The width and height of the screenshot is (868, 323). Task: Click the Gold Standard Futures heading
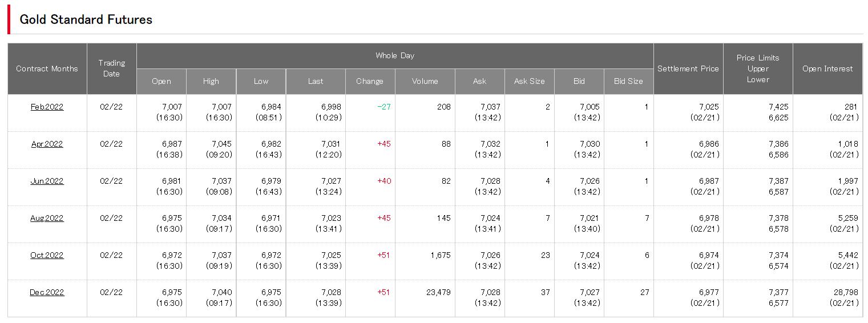(x=86, y=19)
